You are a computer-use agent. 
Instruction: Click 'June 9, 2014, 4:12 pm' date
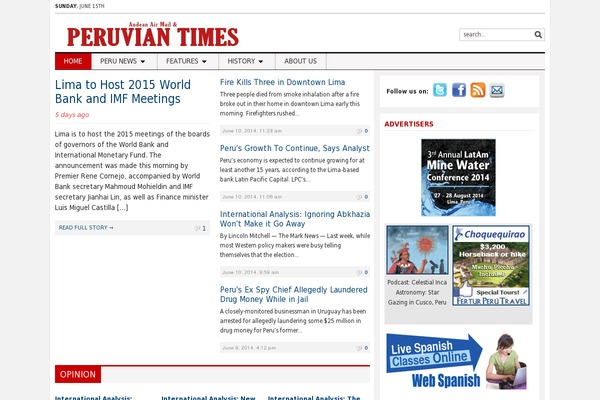[x=249, y=348]
